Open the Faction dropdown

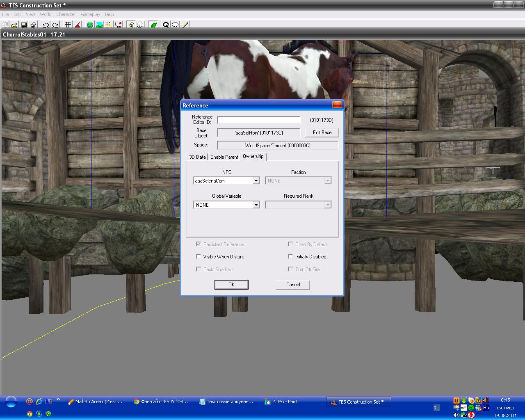tap(328, 181)
